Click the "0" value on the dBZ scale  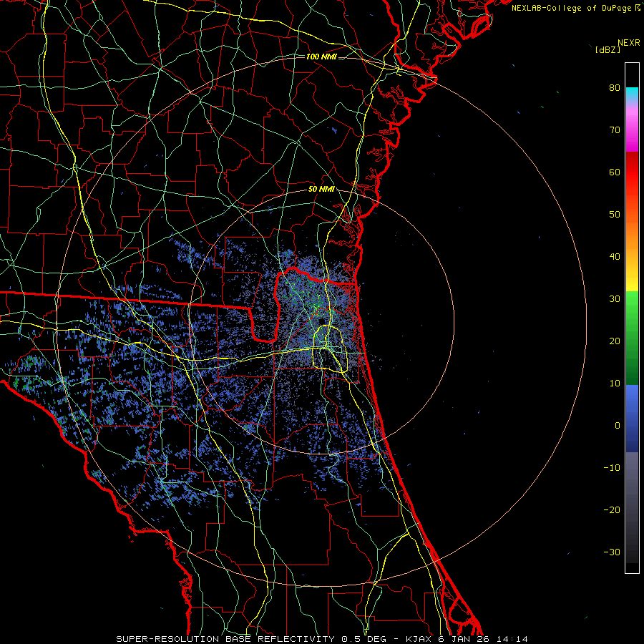(618, 426)
